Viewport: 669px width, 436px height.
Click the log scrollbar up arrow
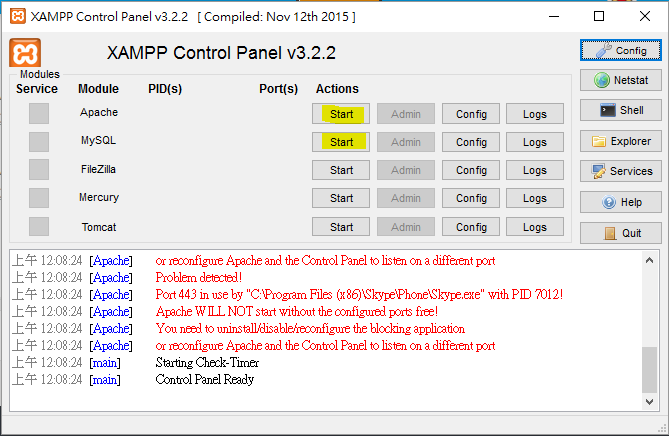(649, 260)
